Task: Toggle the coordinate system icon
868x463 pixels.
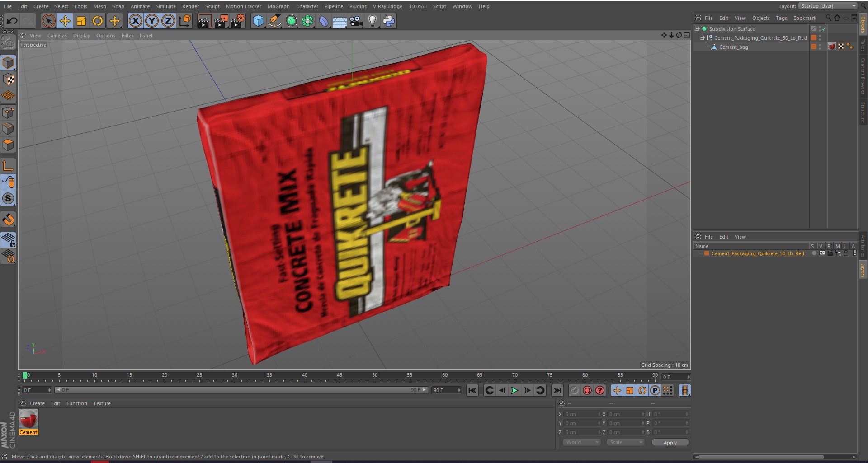Action: tap(185, 21)
